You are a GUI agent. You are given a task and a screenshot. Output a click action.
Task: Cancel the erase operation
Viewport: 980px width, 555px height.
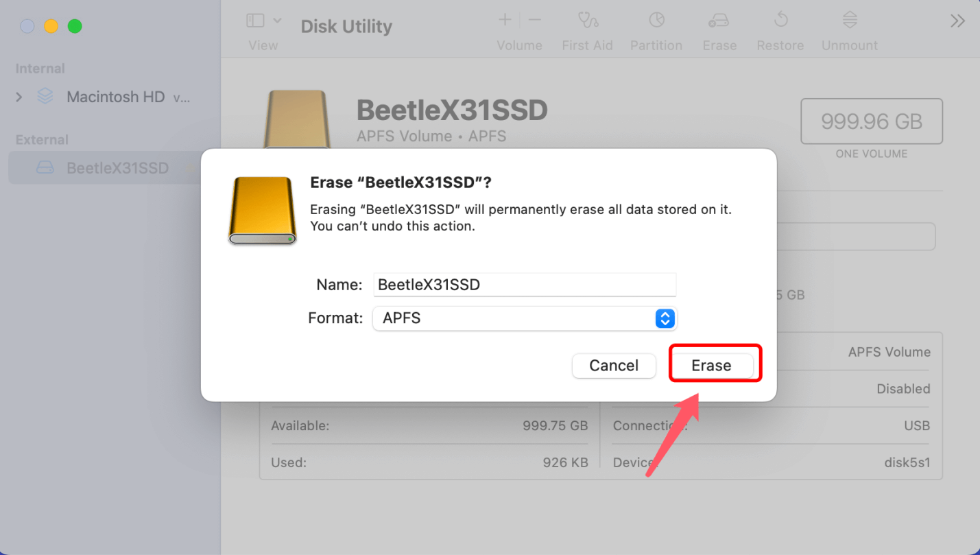click(x=614, y=365)
